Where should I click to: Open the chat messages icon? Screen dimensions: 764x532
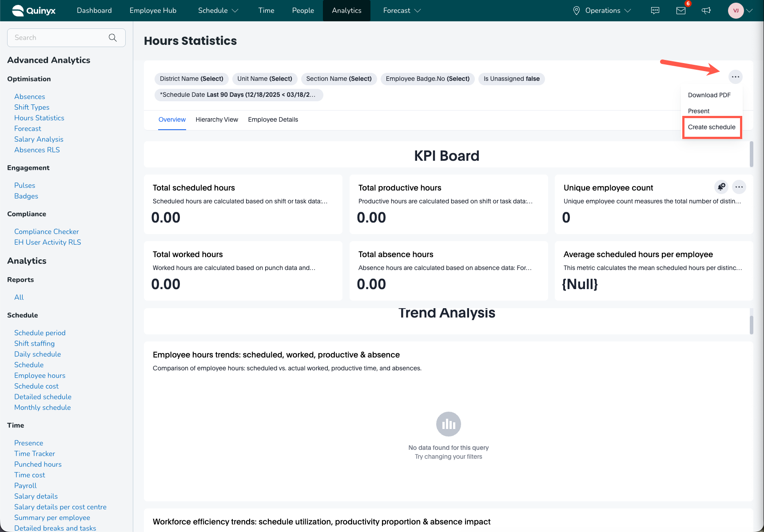655,11
